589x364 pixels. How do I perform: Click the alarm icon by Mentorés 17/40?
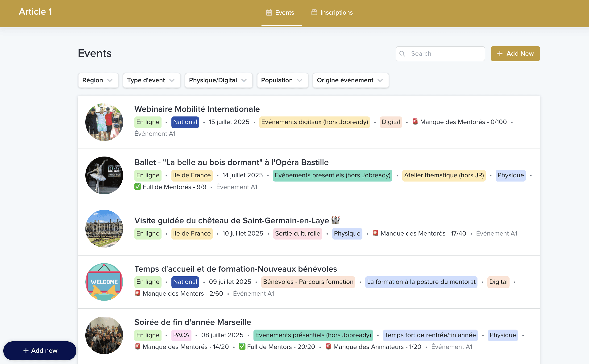(375, 233)
